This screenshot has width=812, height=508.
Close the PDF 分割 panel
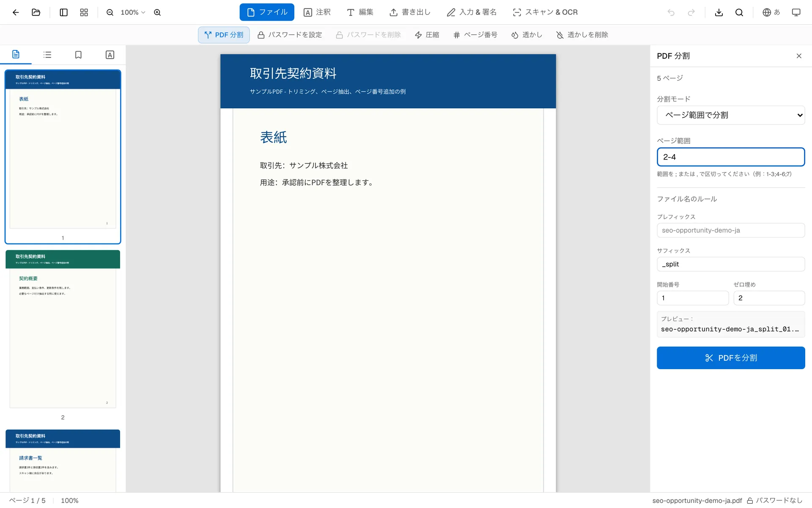(799, 56)
